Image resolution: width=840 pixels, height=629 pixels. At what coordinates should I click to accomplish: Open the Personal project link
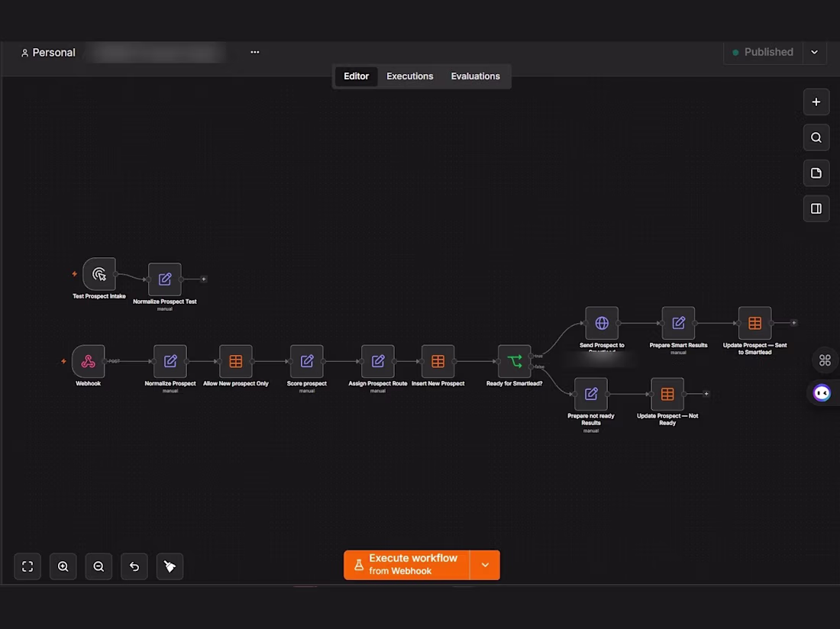coord(48,53)
